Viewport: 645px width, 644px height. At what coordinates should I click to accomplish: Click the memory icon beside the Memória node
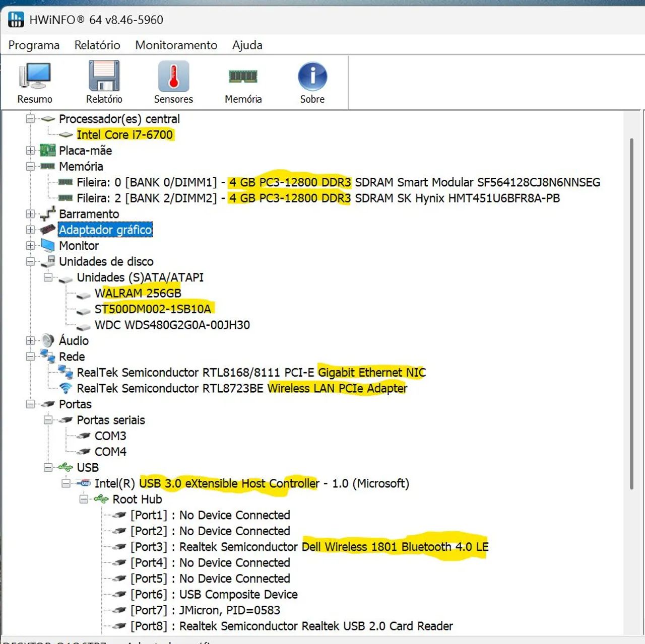[x=47, y=166]
